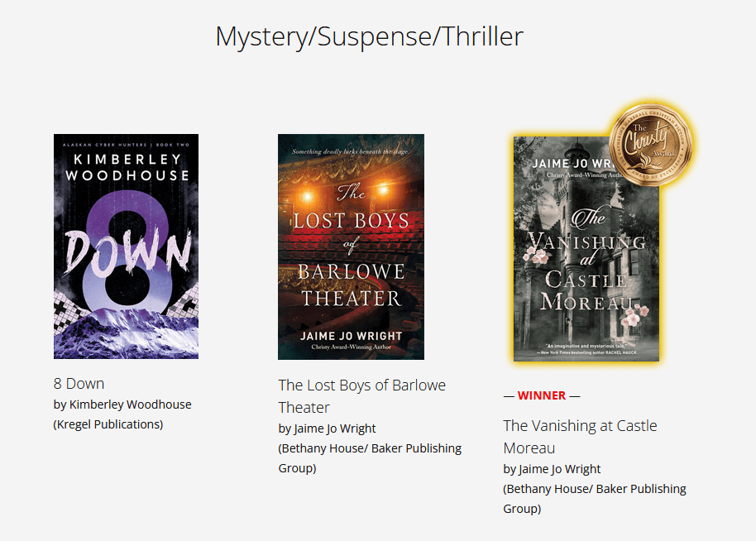This screenshot has height=541, width=756.
Task: Open the 8 Down book cover
Action: [126, 247]
